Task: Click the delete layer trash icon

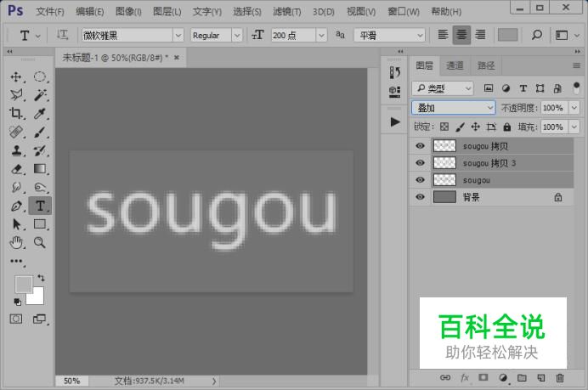Action: coord(560,377)
